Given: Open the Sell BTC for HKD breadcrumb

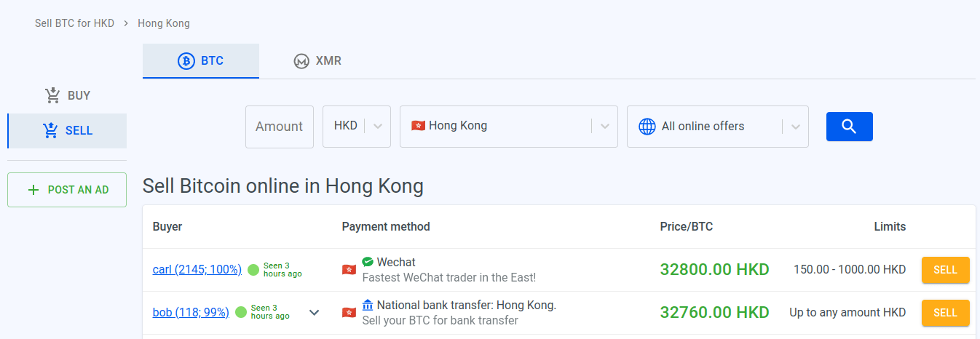Looking at the screenshot, I should tap(75, 23).
